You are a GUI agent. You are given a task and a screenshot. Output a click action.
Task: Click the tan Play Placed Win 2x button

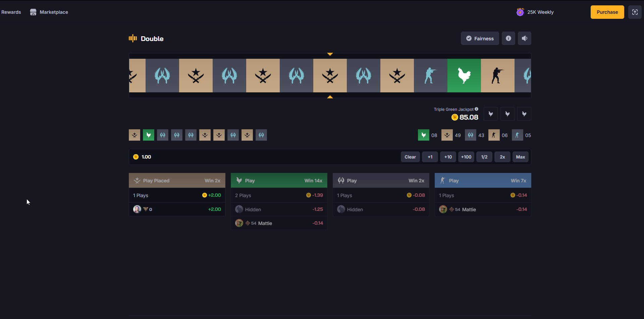coord(177,180)
